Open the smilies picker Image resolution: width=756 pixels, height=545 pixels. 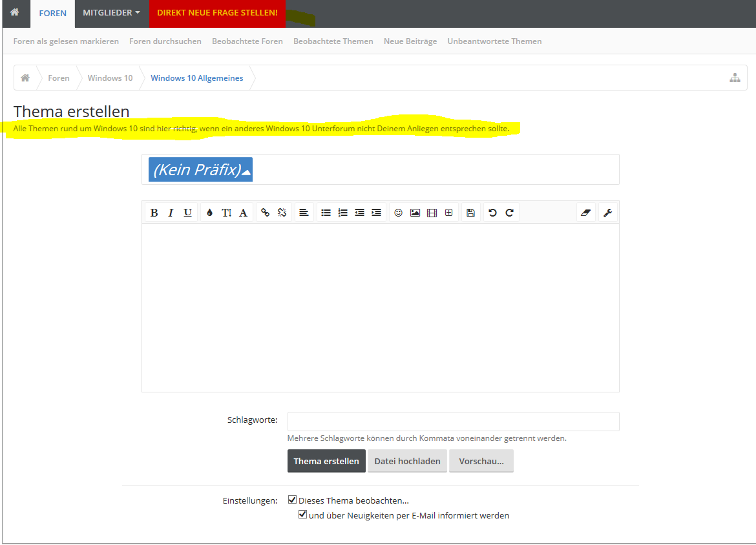coord(398,213)
